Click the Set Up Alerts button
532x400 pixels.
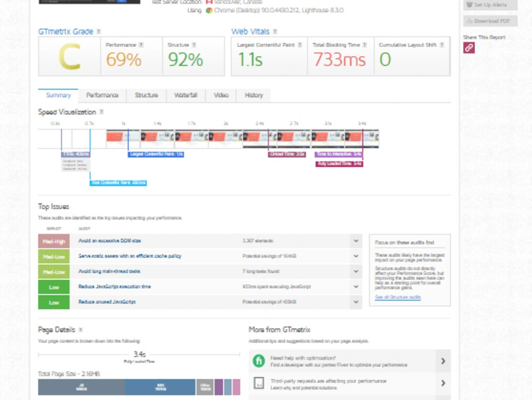(x=491, y=5)
